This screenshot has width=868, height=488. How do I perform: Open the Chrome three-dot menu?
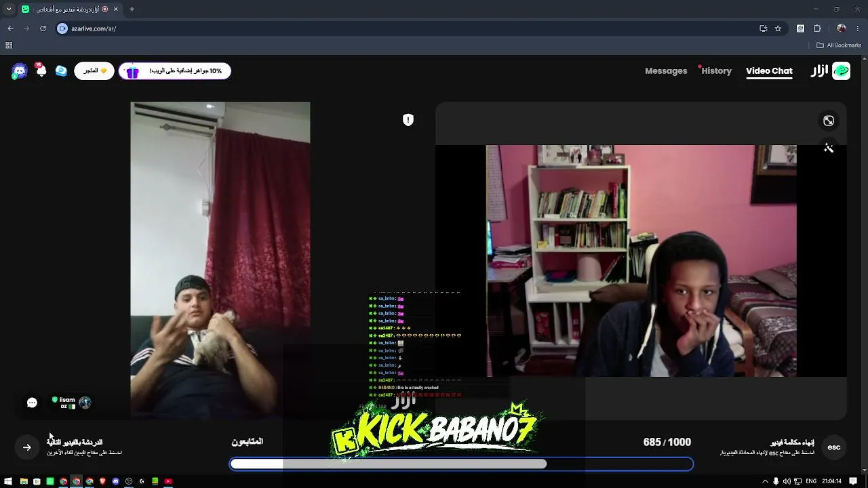coord(858,28)
